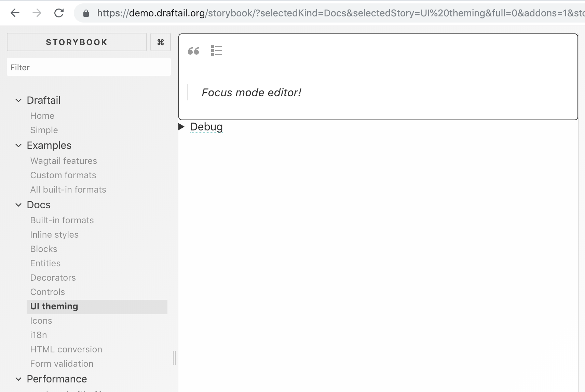Viewport: 585px width, 392px height.
Task: Collapse the Docs section
Action: click(x=18, y=205)
